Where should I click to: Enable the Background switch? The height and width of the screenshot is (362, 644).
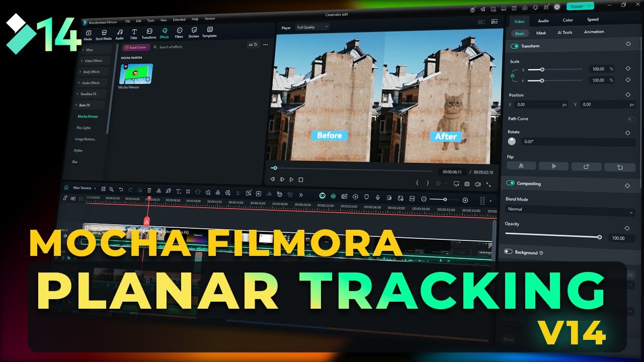click(x=508, y=252)
